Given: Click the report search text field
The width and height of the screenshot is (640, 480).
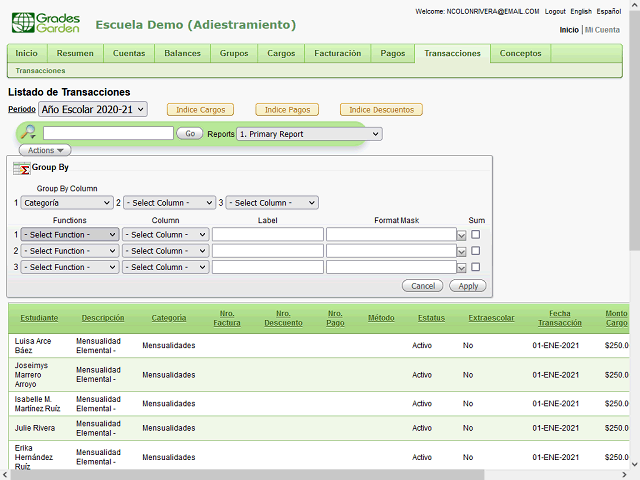Looking at the screenshot, I should pos(108,133).
